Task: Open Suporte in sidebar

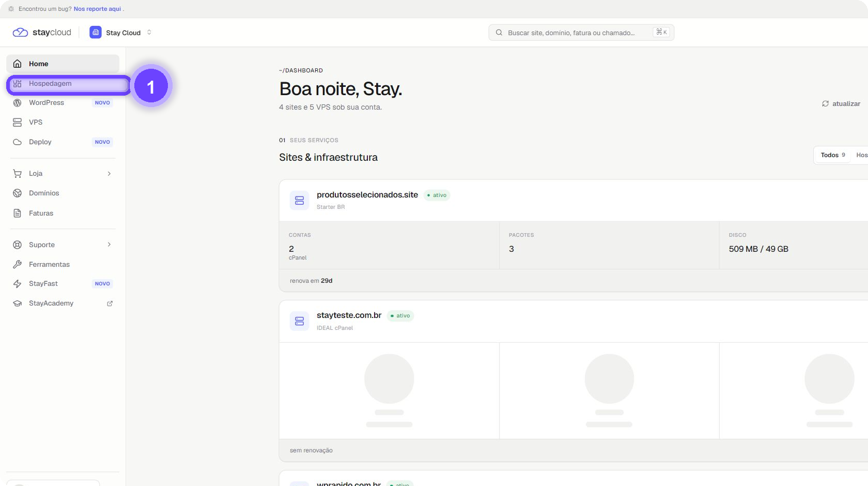Action: 63,245
